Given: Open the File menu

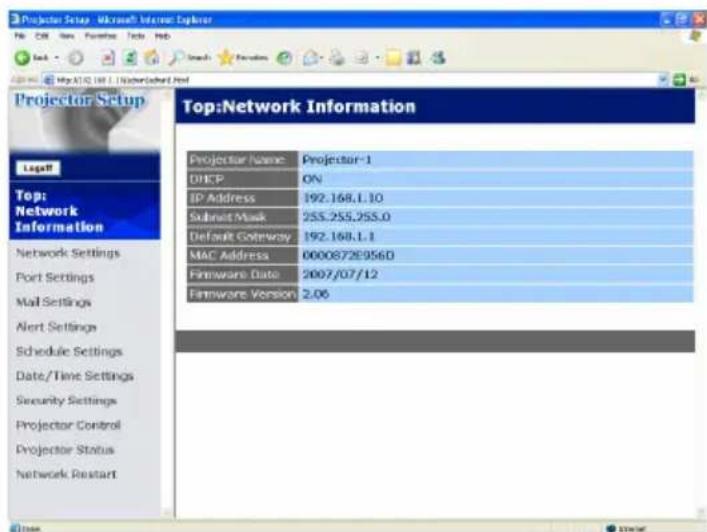Looking at the screenshot, I should (19, 36).
